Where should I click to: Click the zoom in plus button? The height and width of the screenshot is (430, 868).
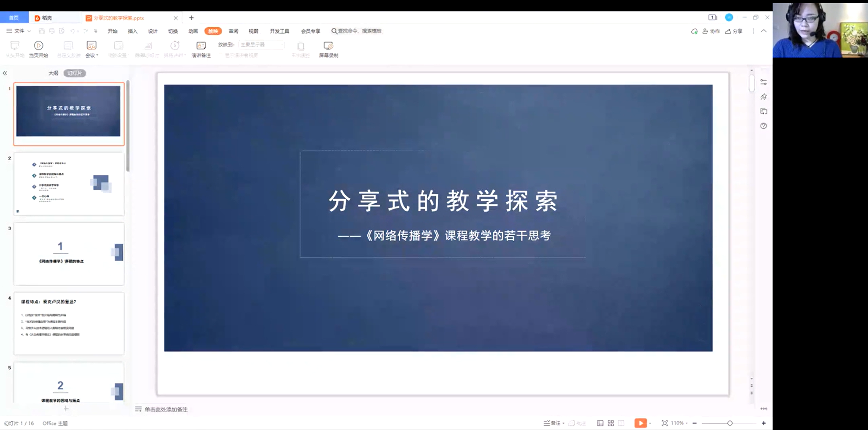(764, 423)
